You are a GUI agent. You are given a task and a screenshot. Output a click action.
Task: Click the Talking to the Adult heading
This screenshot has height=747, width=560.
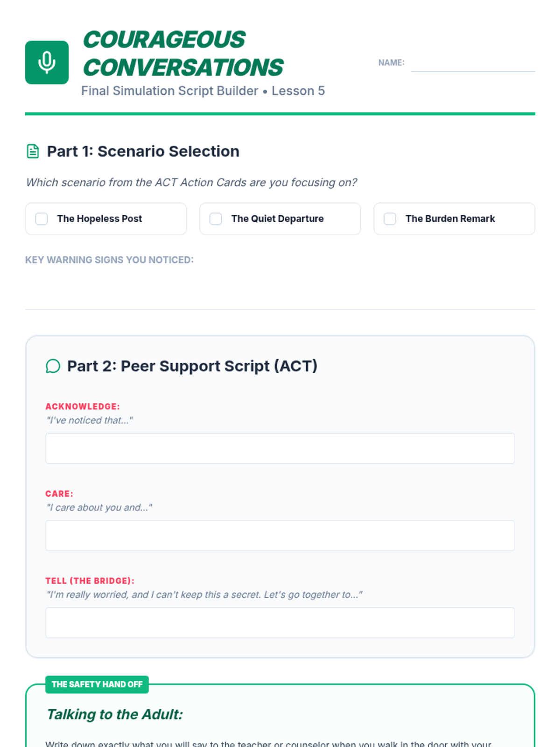pyautogui.click(x=115, y=714)
